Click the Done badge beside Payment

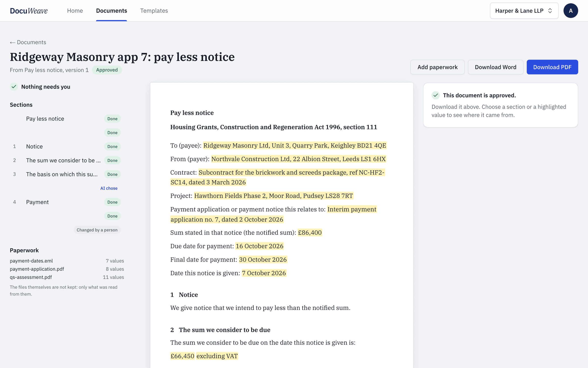pyautogui.click(x=112, y=202)
